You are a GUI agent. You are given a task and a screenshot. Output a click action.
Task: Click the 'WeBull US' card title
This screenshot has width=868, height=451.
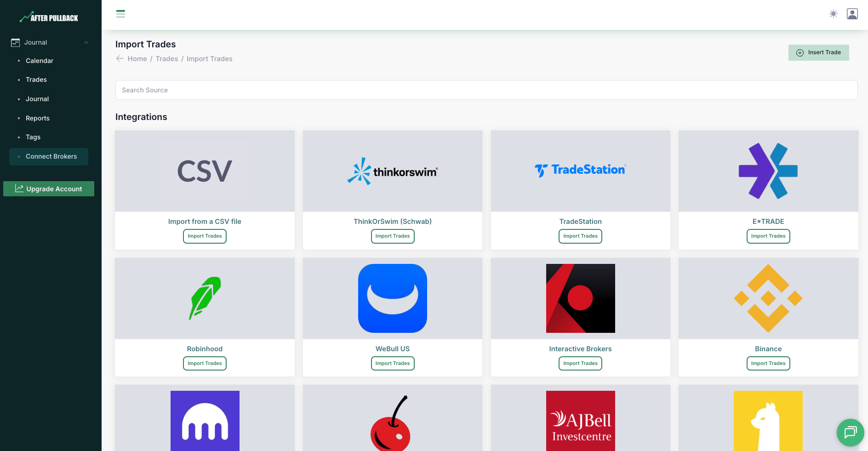click(393, 349)
